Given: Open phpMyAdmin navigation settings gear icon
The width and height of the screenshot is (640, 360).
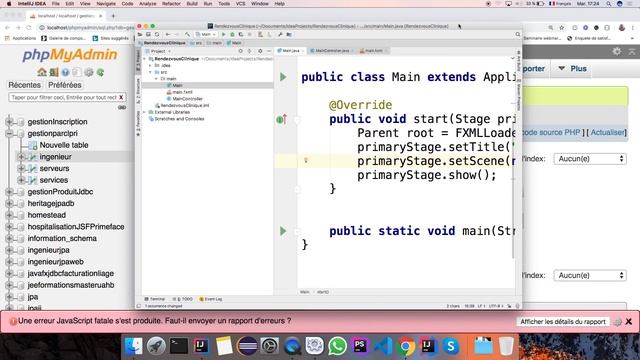Looking at the screenshot, I should point(89,72).
